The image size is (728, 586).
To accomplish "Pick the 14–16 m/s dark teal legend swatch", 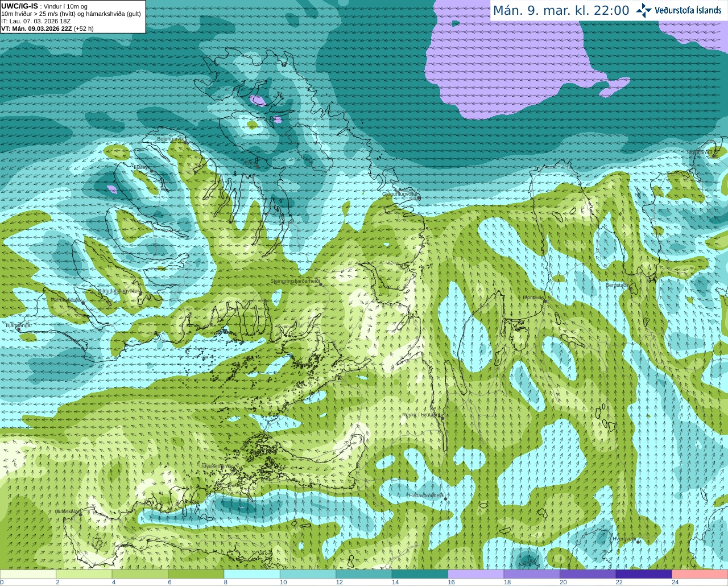I will [x=420, y=574].
